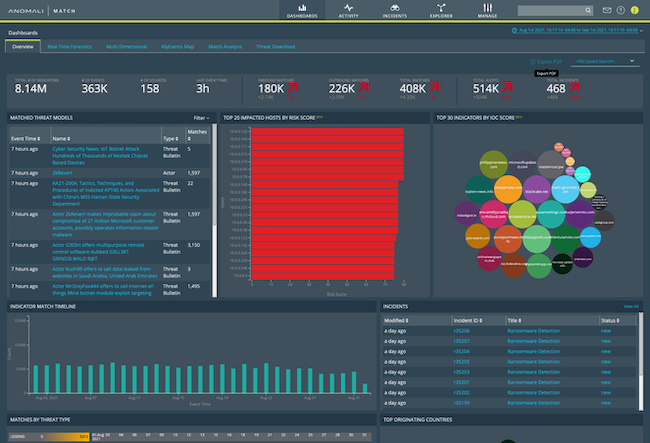Image resolution: width=650 pixels, height=443 pixels.
Task: Click Export PDF button
Action: [548, 62]
